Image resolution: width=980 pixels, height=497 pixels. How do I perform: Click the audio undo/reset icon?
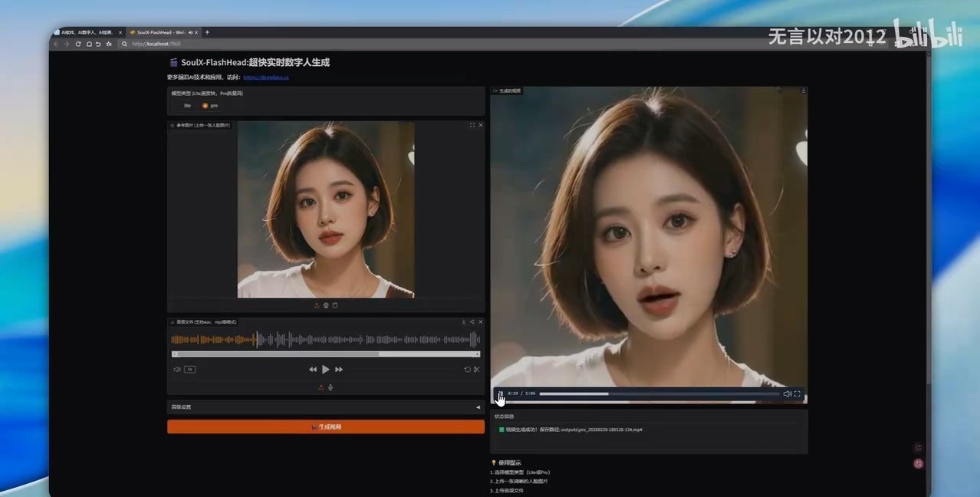(467, 369)
